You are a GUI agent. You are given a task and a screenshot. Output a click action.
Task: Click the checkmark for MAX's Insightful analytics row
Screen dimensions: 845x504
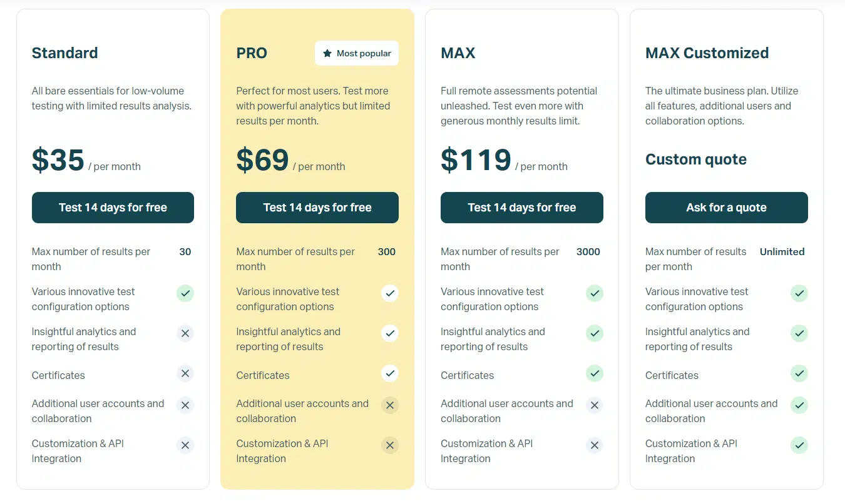(595, 333)
